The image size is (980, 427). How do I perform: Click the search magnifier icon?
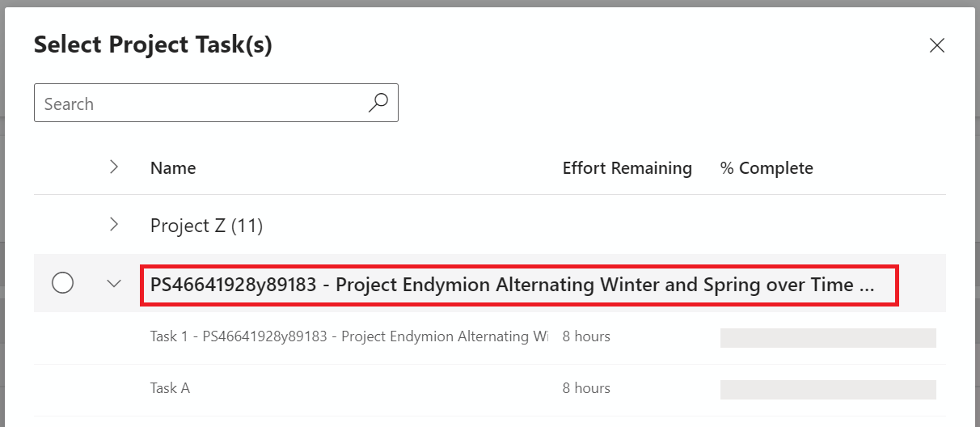tap(378, 103)
